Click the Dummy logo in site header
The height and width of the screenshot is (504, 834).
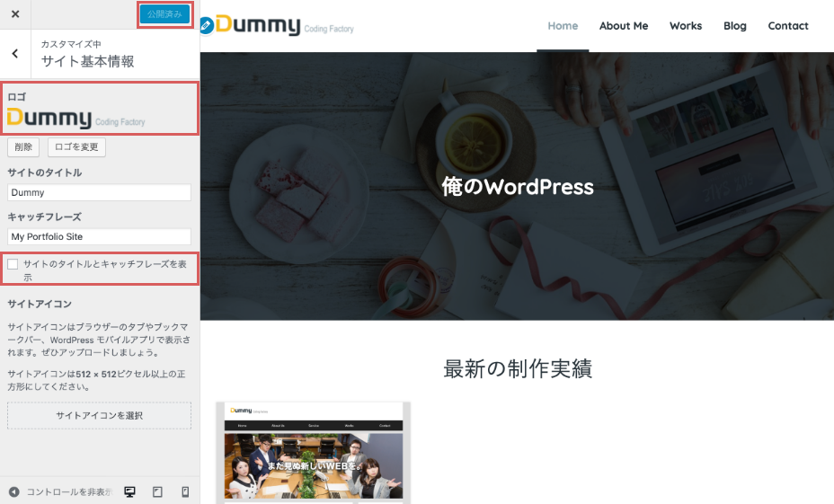point(277,26)
